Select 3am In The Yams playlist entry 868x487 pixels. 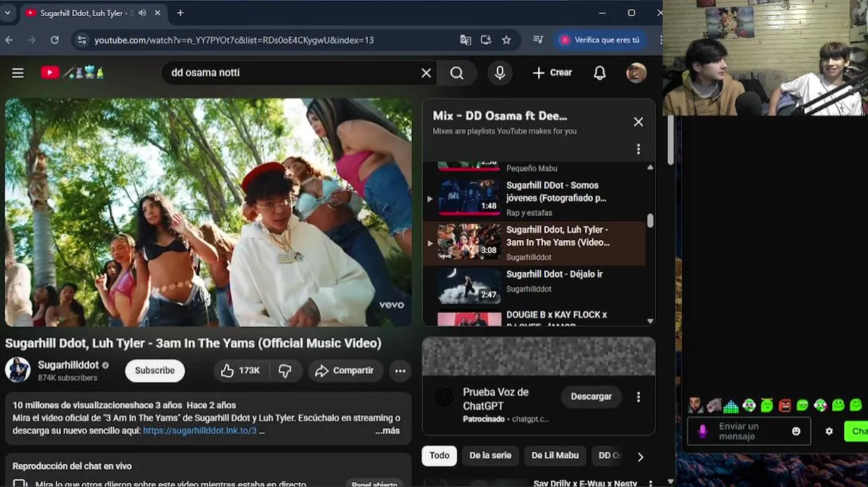[x=535, y=243]
